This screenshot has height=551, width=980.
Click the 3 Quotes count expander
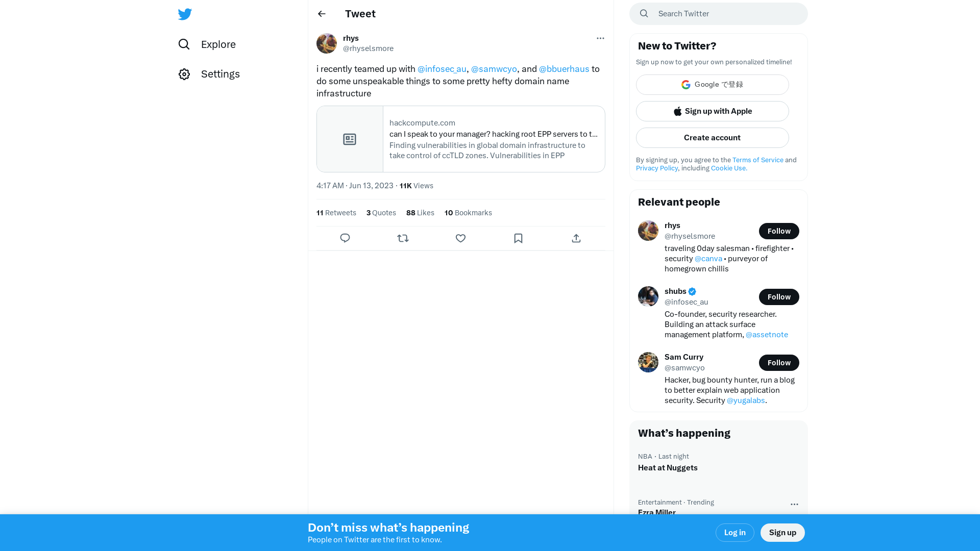[381, 213]
